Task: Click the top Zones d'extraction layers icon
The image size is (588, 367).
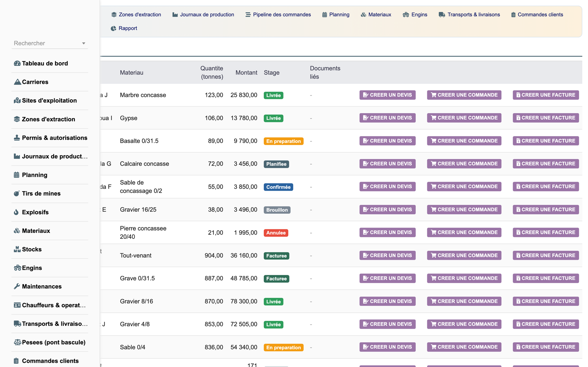Action: (114, 14)
